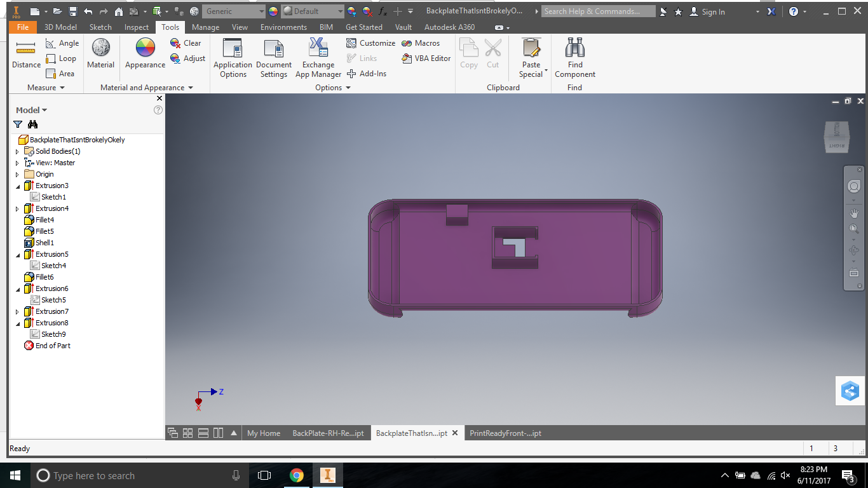Open the Add-Ins manager
Image resolution: width=868 pixels, height=488 pixels.
pos(366,74)
